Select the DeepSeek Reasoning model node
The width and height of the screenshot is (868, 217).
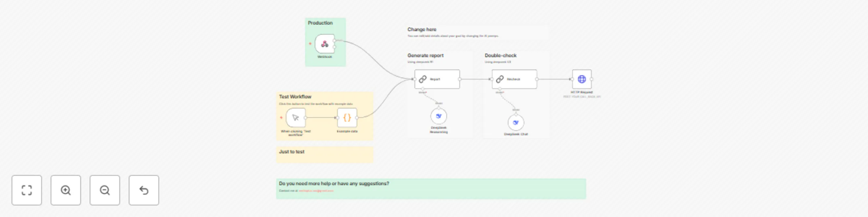pos(439,116)
